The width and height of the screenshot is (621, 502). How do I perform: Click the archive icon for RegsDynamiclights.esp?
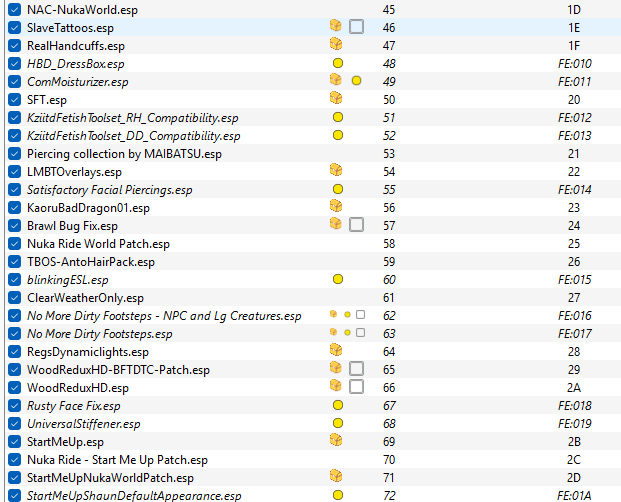(336, 350)
